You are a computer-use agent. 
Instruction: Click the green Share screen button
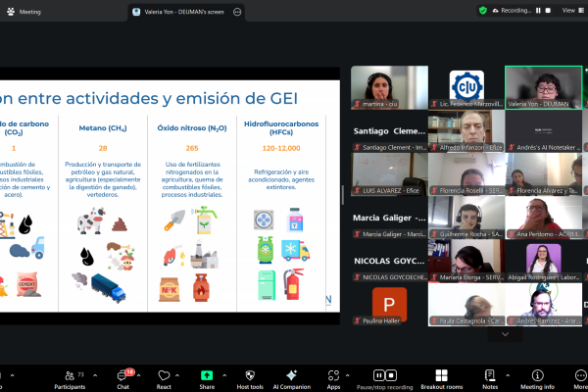[x=207, y=380]
